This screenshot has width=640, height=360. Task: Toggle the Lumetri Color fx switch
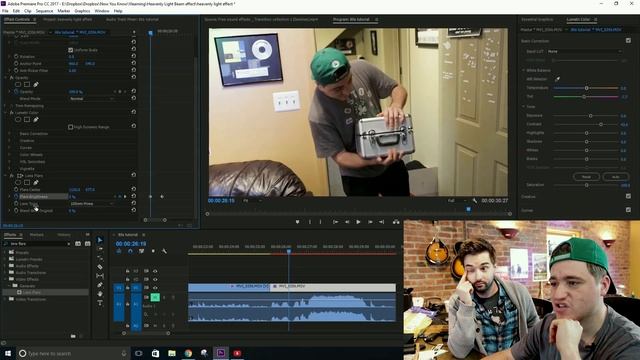pos(11,113)
